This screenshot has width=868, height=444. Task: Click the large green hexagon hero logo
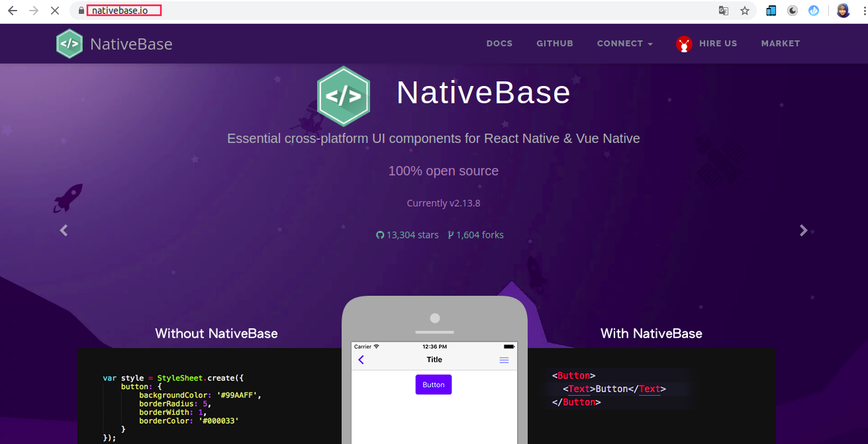point(343,96)
